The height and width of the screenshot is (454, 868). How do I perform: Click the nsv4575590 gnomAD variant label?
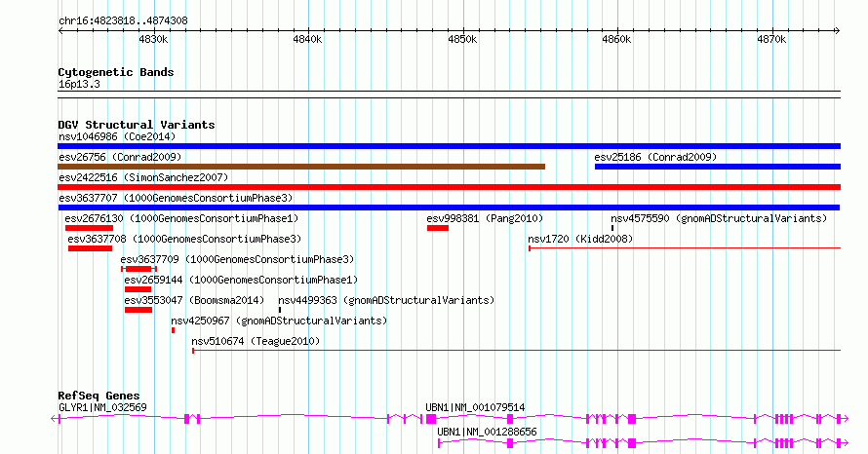719,218
